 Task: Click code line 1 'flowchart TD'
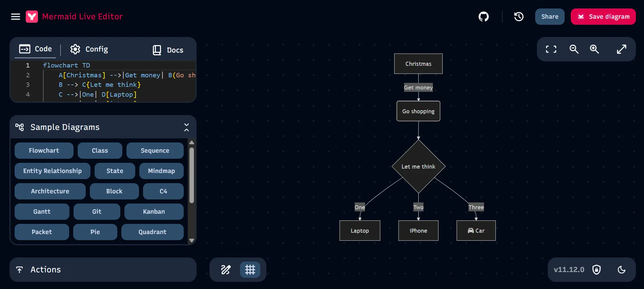(x=66, y=65)
